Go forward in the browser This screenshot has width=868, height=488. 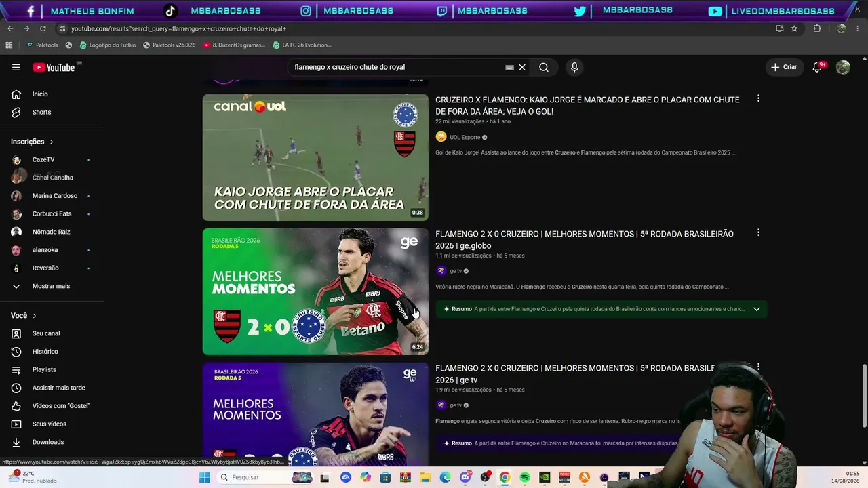click(x=26, y=28)
